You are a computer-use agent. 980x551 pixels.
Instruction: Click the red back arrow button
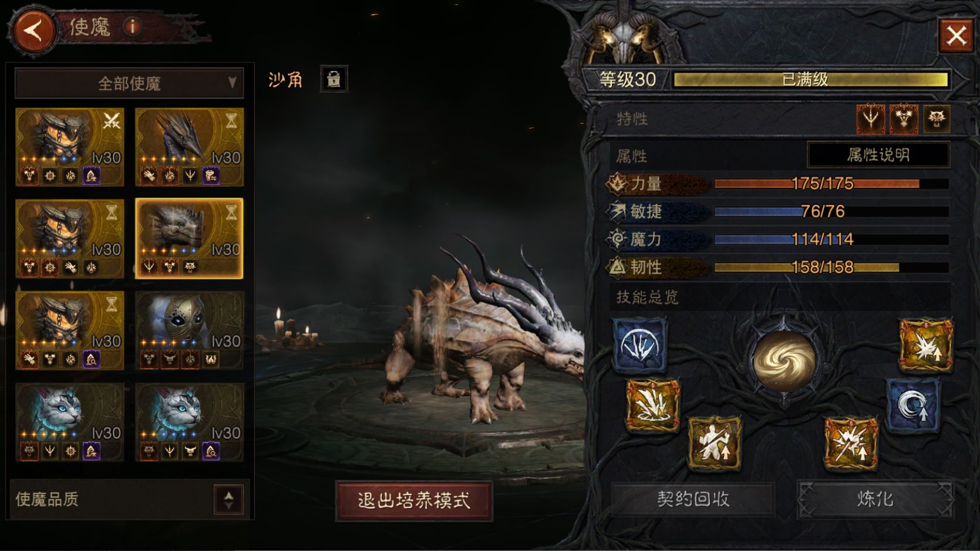[33, 29]
